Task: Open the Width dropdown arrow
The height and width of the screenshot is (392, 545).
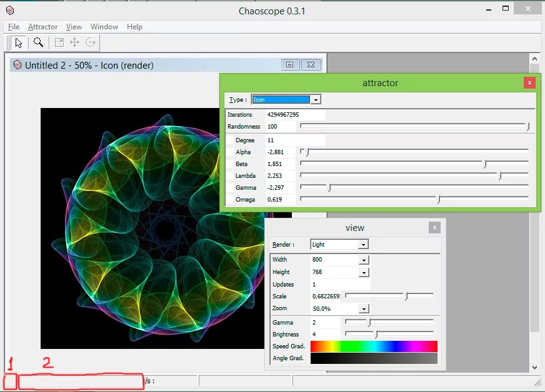Action: pyautogui.click(x=364, y=260)
